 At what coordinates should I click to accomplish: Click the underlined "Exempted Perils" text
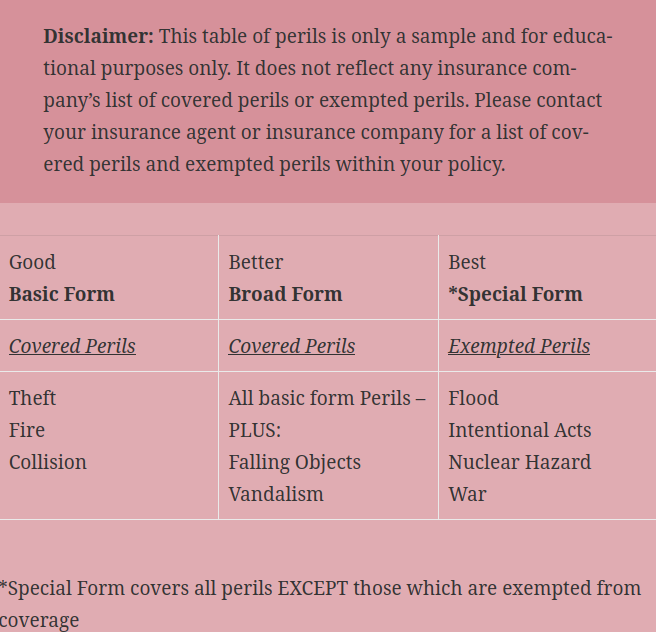(x=519, y=346)
